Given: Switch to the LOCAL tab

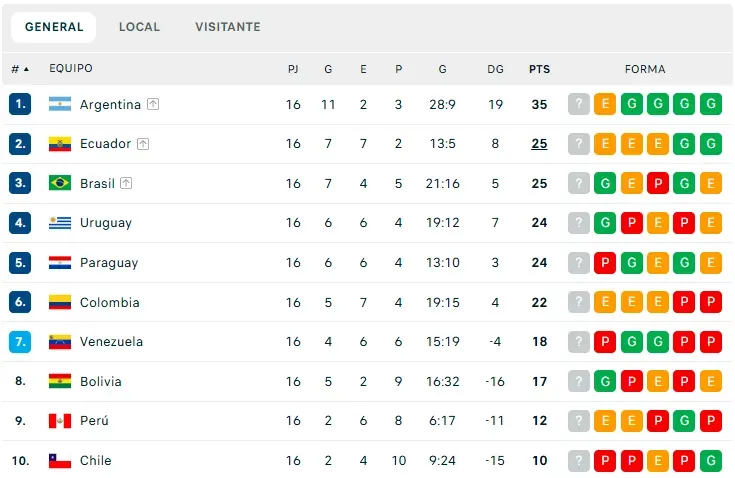Looking at the screenshot, I should (x=139, y=27).
